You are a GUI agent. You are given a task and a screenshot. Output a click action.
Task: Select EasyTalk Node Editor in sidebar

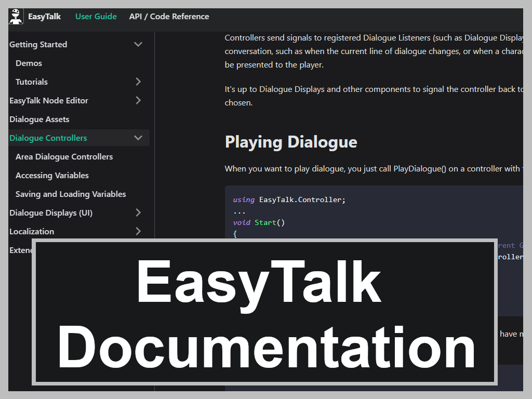pos(49,101)
